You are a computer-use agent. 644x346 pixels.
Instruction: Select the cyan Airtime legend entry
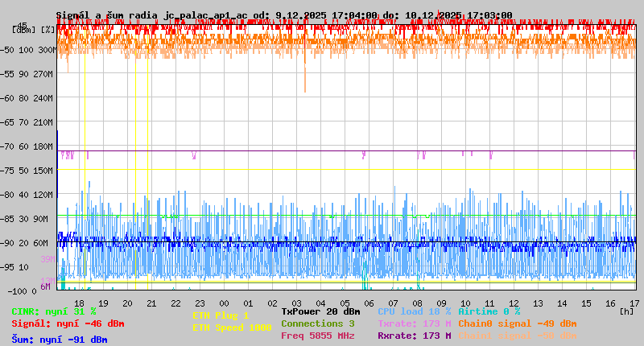click(x=489, y=311)
